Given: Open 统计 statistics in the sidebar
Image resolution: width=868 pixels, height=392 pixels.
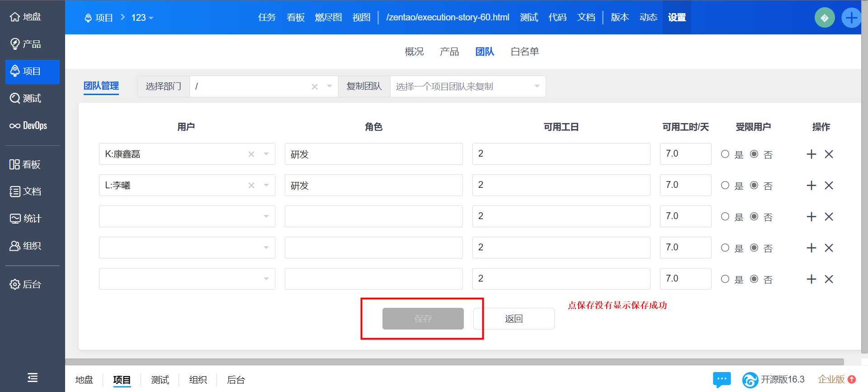Looking at the screenshot, I should pyautogui.click(x=26, y=219).
